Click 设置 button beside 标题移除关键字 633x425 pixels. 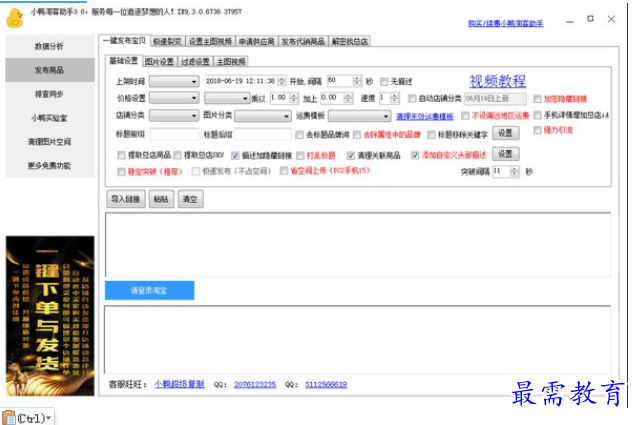tap(505, 133)
